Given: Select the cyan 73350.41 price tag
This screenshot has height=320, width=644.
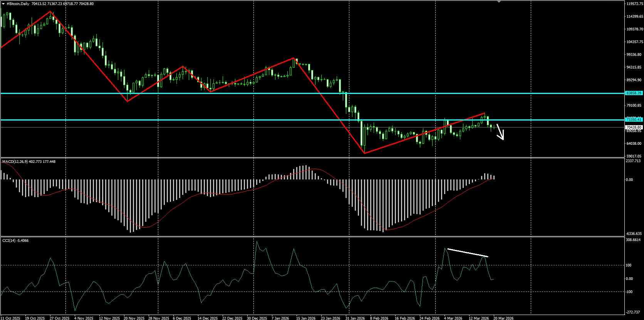Looking at the screenshot, I should pos(634,120).
